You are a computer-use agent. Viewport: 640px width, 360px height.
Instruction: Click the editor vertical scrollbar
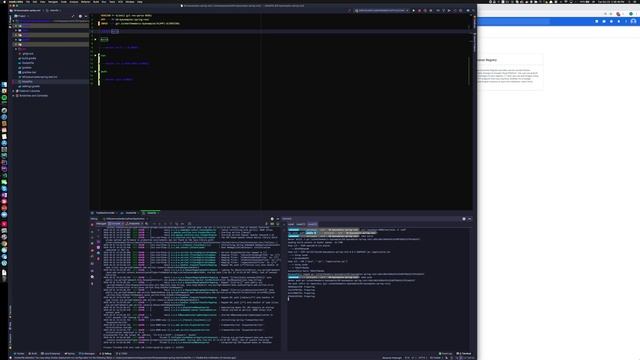pyautogui.click(x=469, y=70)
